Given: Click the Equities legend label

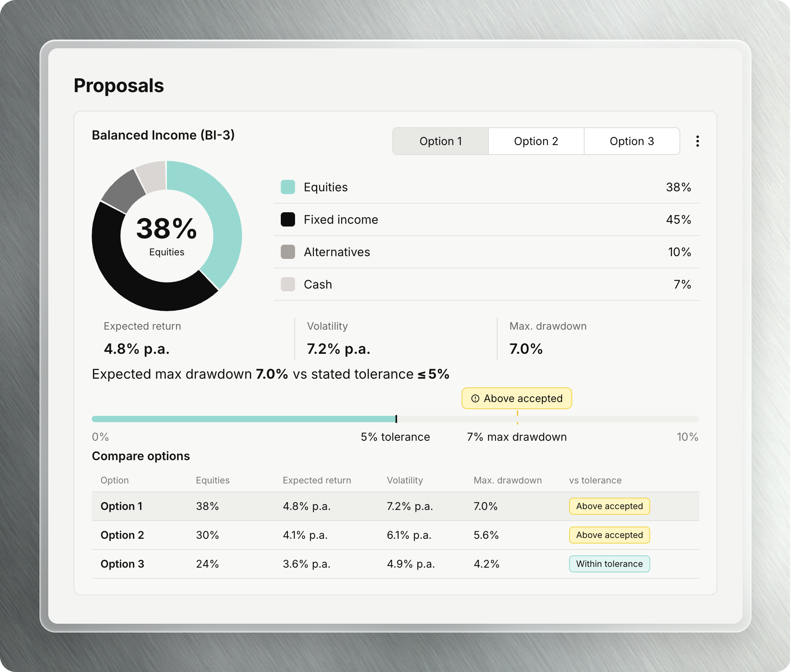Looking at the screenshot, I should [x=325, y=187].
